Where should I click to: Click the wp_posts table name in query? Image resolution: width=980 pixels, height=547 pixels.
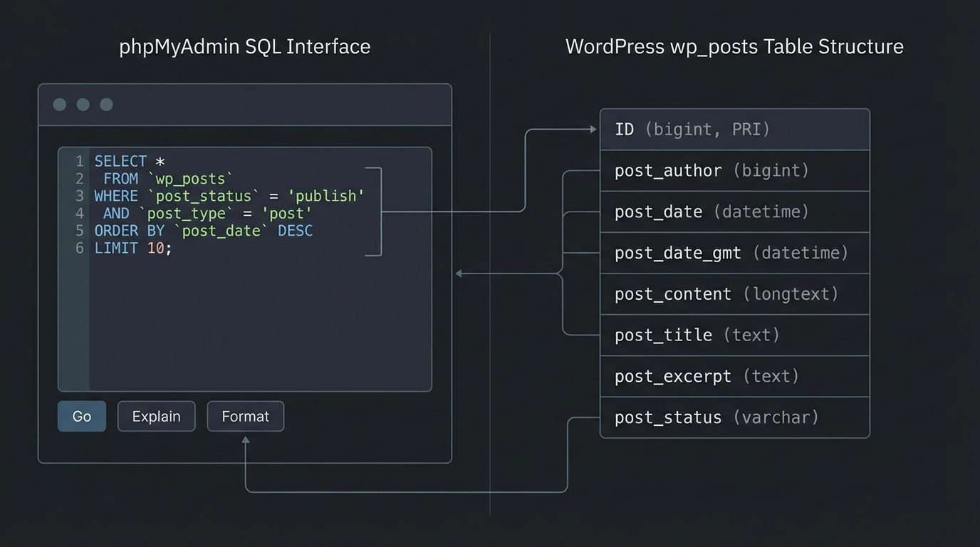[x=191, y=178]
